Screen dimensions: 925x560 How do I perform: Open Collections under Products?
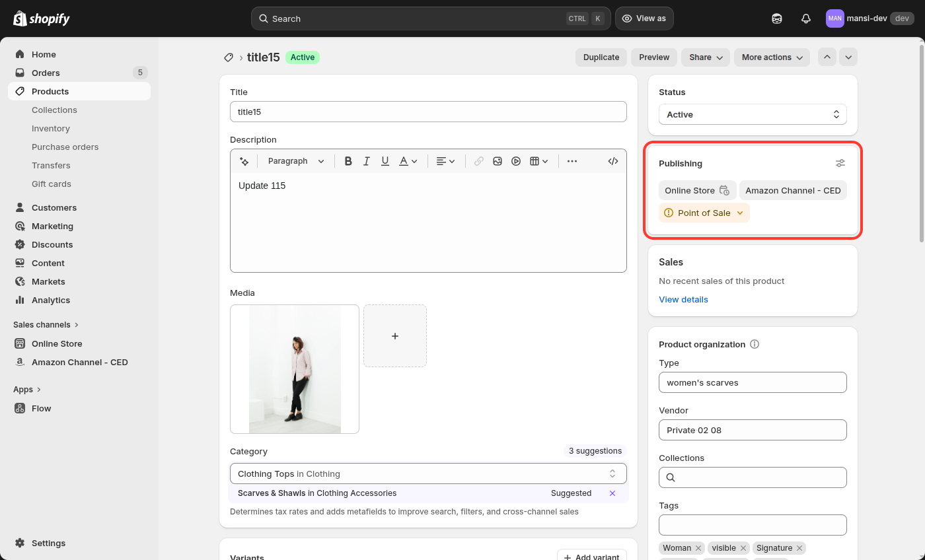(54, 110)
